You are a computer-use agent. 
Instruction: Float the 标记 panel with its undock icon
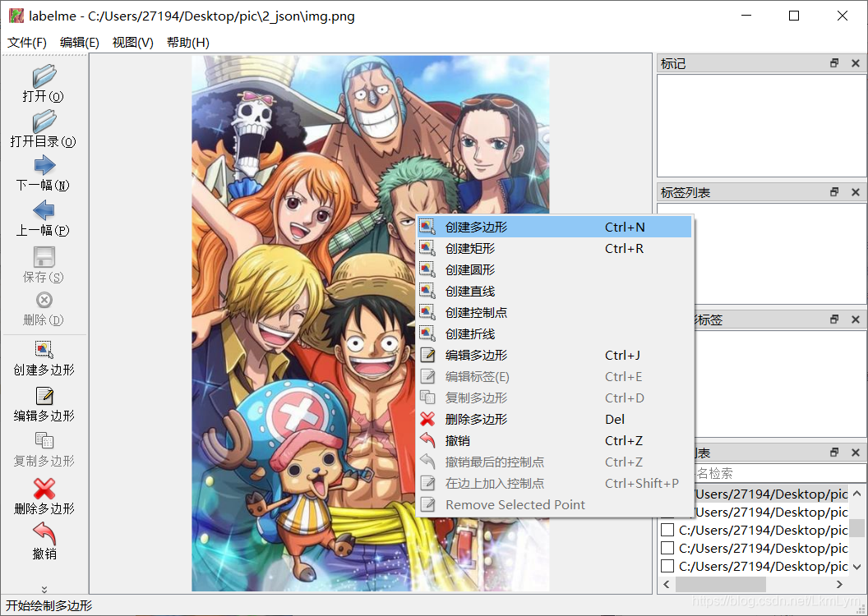834,63
